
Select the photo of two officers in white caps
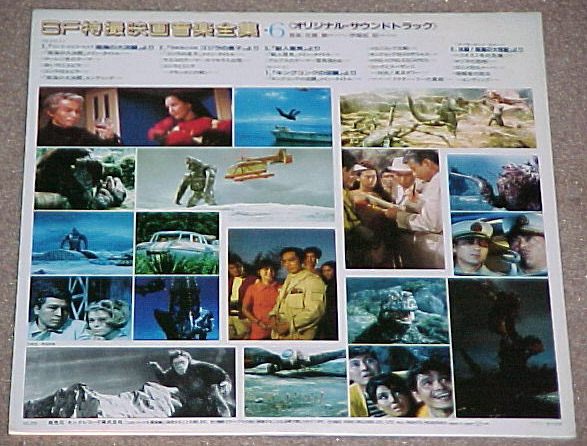click(x=499, y=244)
